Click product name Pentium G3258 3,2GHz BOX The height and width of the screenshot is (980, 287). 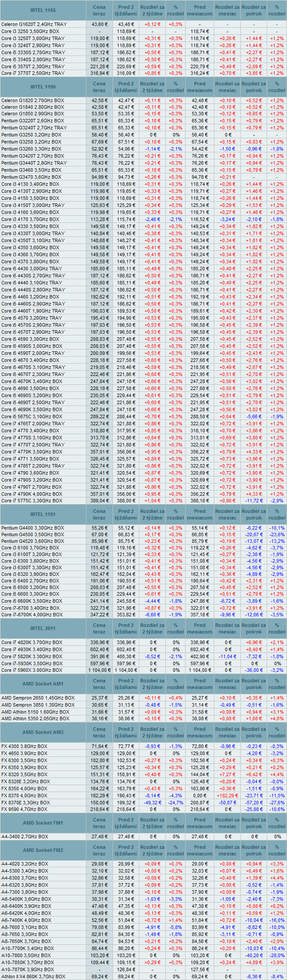click(x=32, y=142)
